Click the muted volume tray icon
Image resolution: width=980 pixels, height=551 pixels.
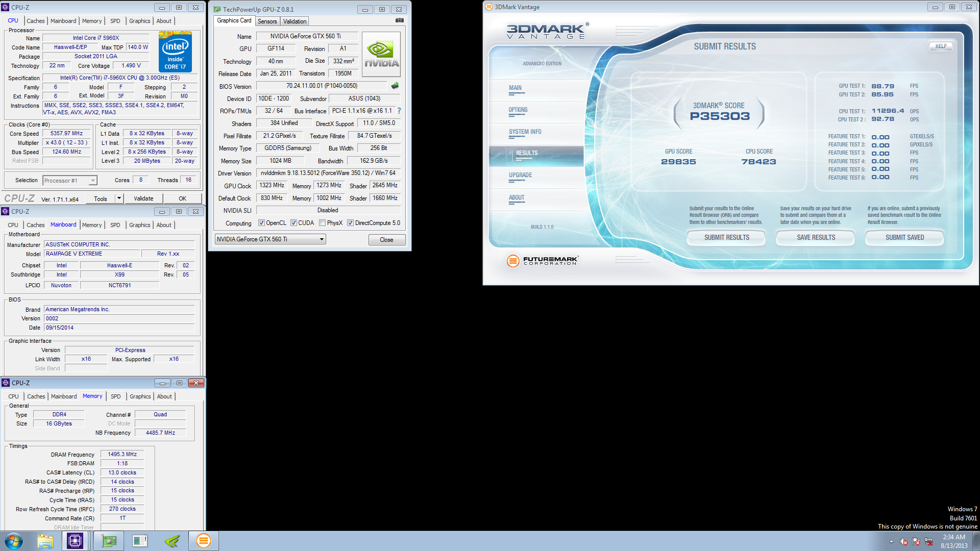click(904, 541)
